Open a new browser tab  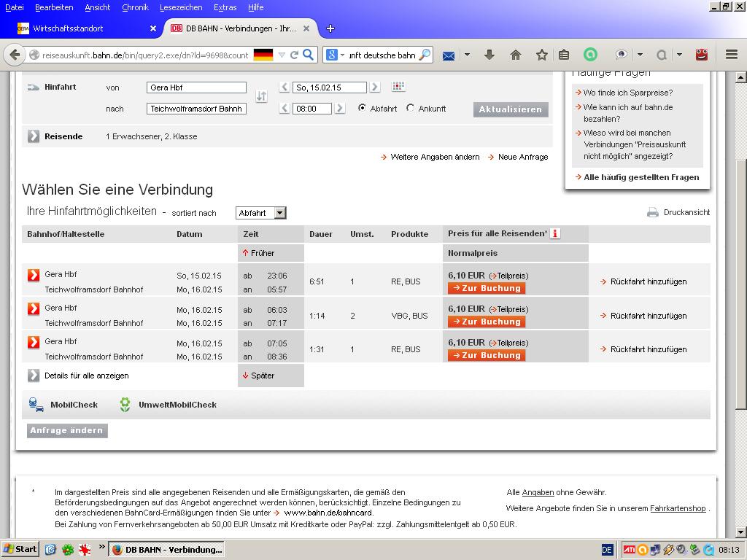pos(330,28)
